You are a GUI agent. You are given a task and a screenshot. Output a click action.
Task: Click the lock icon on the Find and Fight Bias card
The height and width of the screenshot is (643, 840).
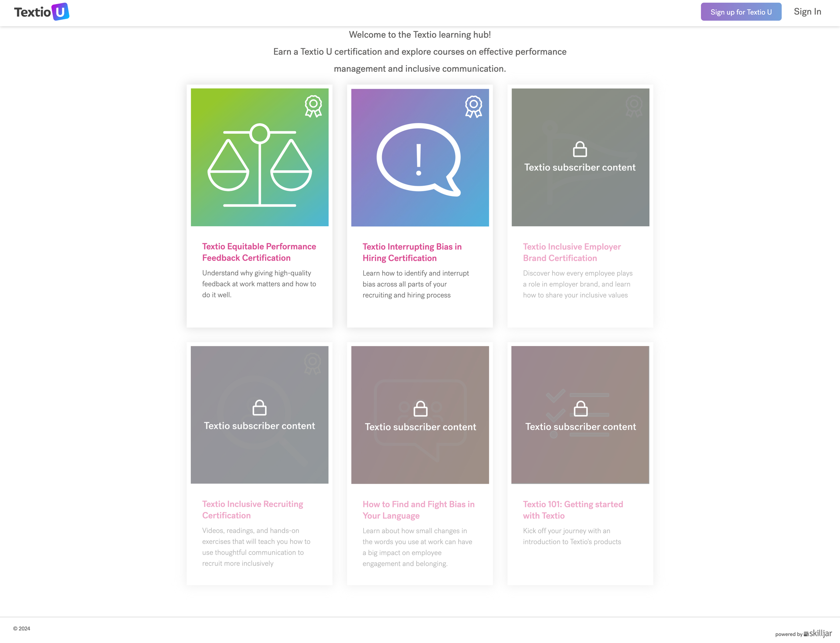tap(420, 409)
